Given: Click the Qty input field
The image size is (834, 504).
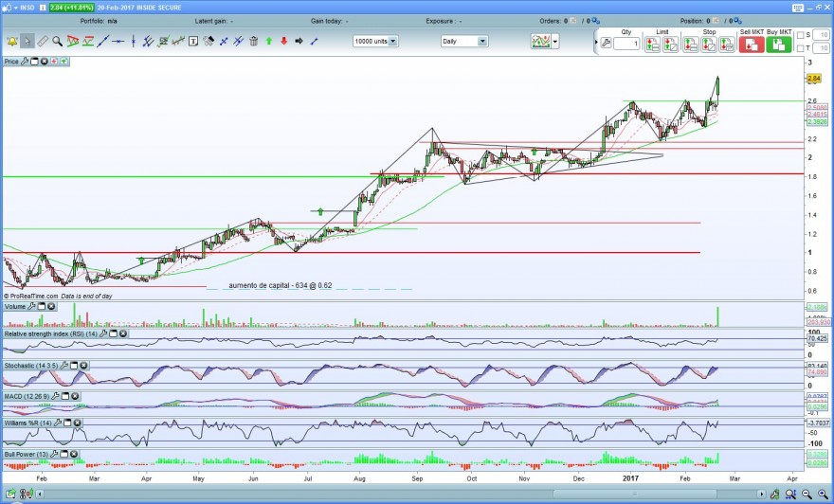Looking at the screenshot, I should tap(626, 45).
